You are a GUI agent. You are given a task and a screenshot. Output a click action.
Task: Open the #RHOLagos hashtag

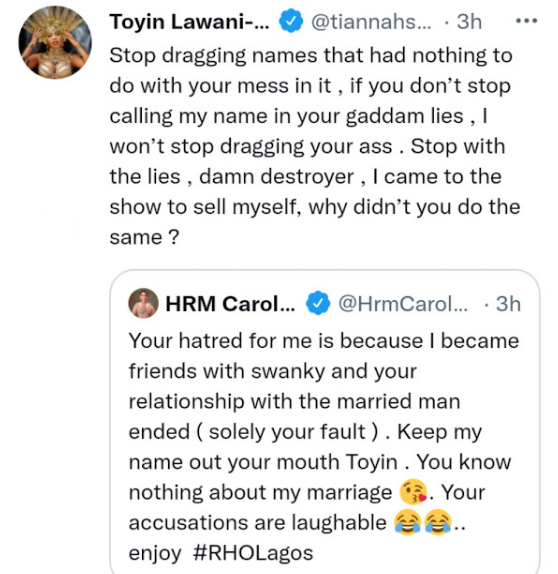[x=253, y=553]
